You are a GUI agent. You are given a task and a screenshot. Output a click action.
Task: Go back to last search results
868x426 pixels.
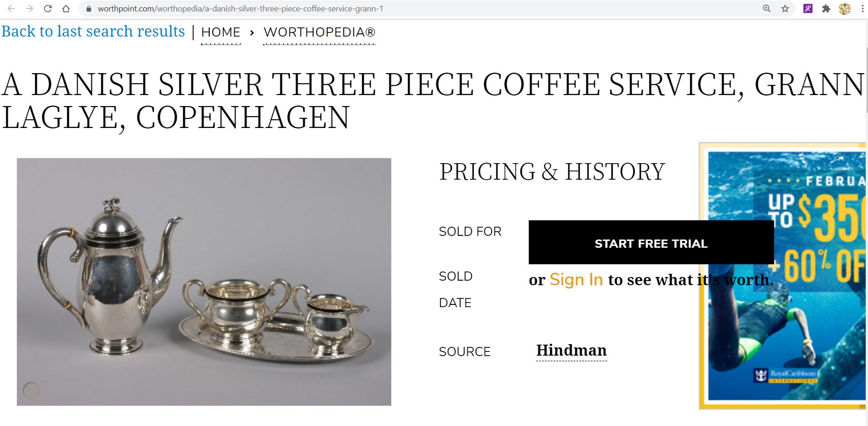coord(94,31)
